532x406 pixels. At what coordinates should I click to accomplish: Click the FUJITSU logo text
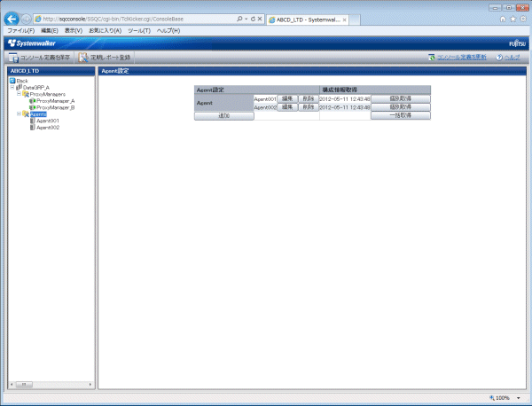518,43
